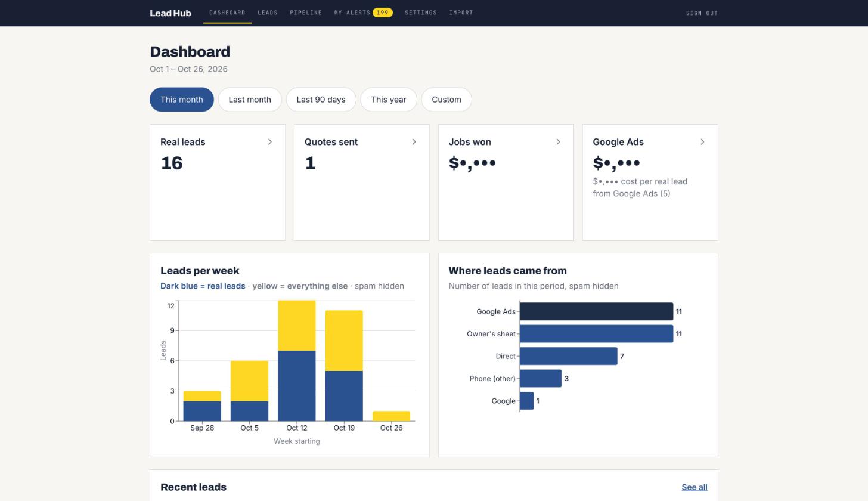Click the Quotes sent value 1
This screenshot has width=868, height=501.
[310, 163]
